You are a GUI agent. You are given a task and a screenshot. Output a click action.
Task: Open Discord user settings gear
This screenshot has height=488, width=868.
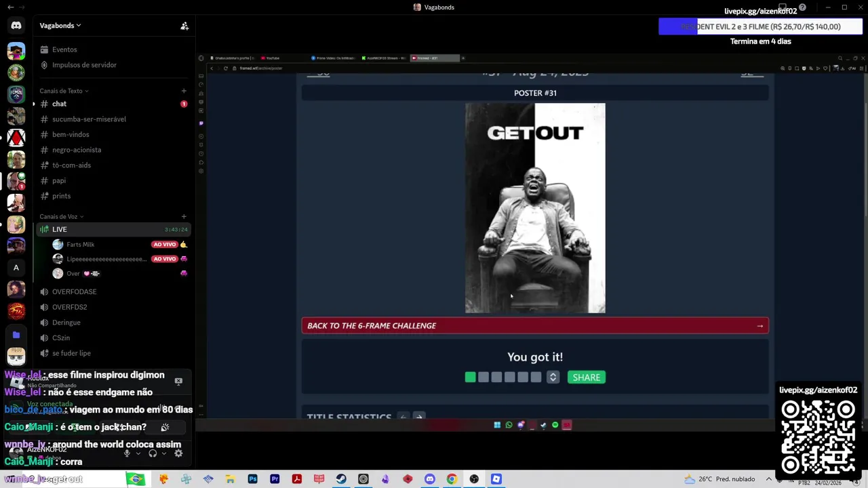click(178, 453)
